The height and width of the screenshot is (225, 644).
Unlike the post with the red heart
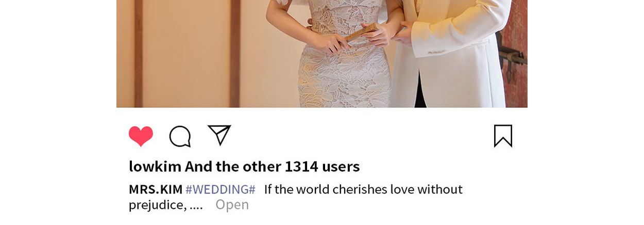[141, 136]
